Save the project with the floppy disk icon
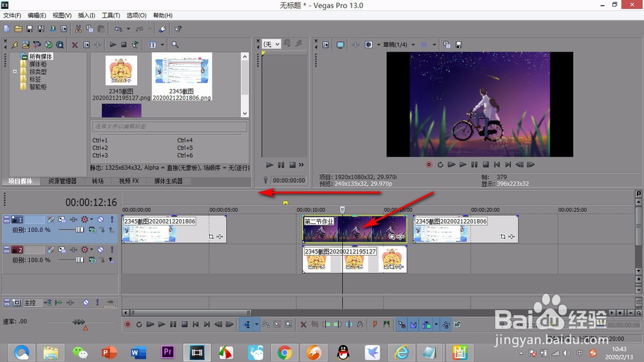The image size is (644, 362). point(30,29)
